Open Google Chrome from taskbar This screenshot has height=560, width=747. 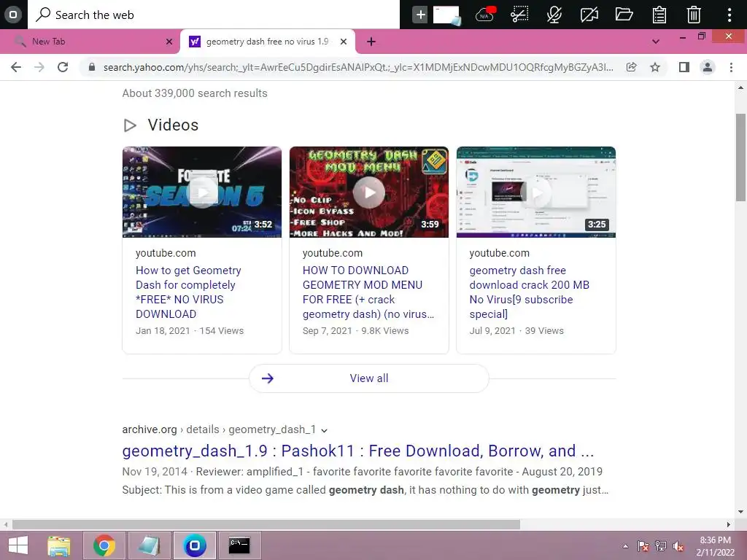pyautogui.click(x=104, y=545)
